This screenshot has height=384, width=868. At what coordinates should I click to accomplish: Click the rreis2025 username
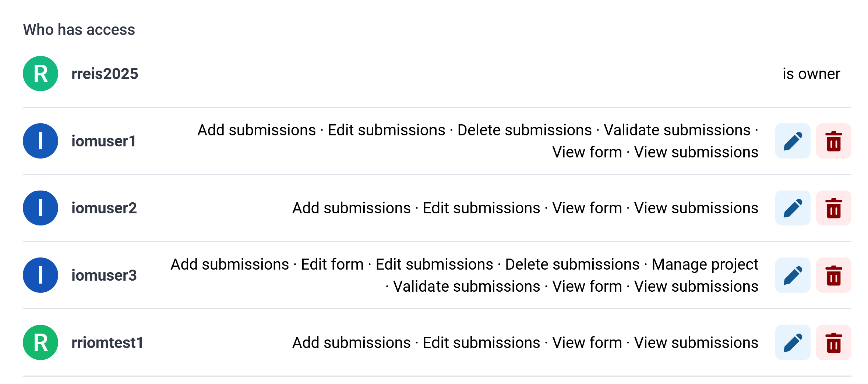pos(105,74)
